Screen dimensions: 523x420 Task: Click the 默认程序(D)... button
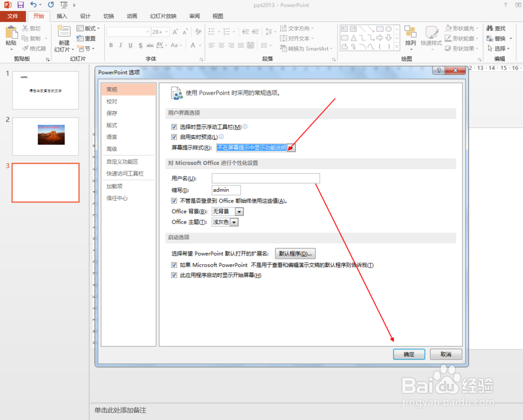click(x=295, y=253)
